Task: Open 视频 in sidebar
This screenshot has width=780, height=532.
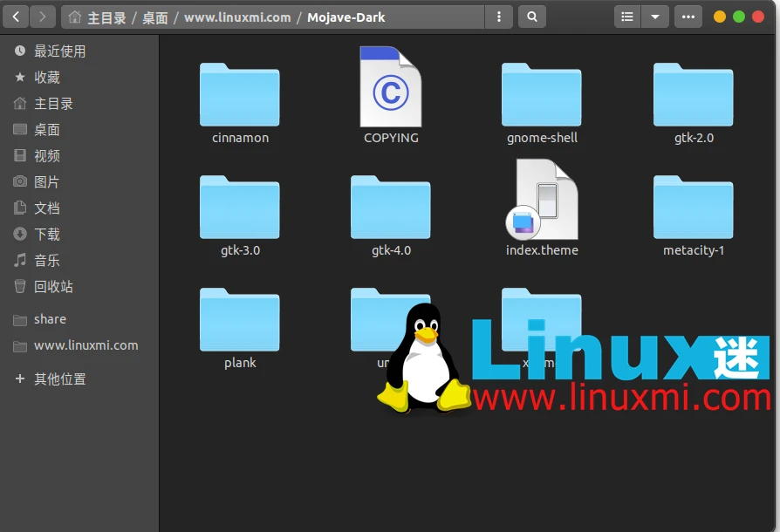Action: (x=79, y=155)
